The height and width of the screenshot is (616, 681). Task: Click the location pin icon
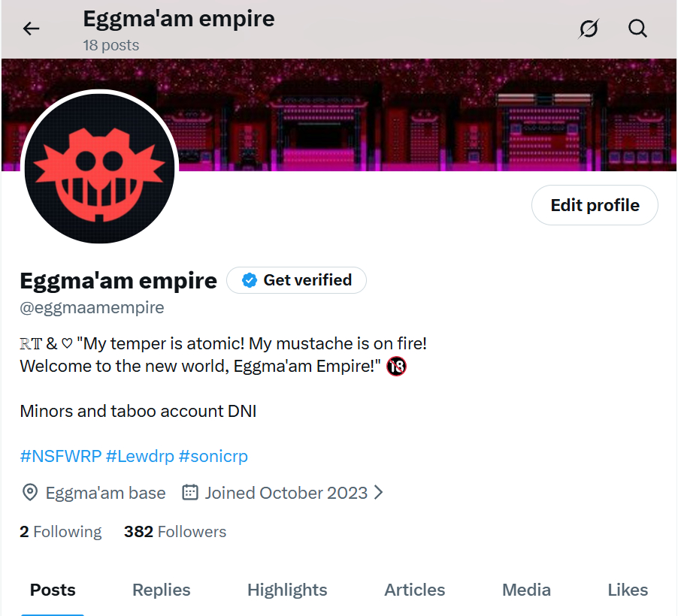pos(30,493)
